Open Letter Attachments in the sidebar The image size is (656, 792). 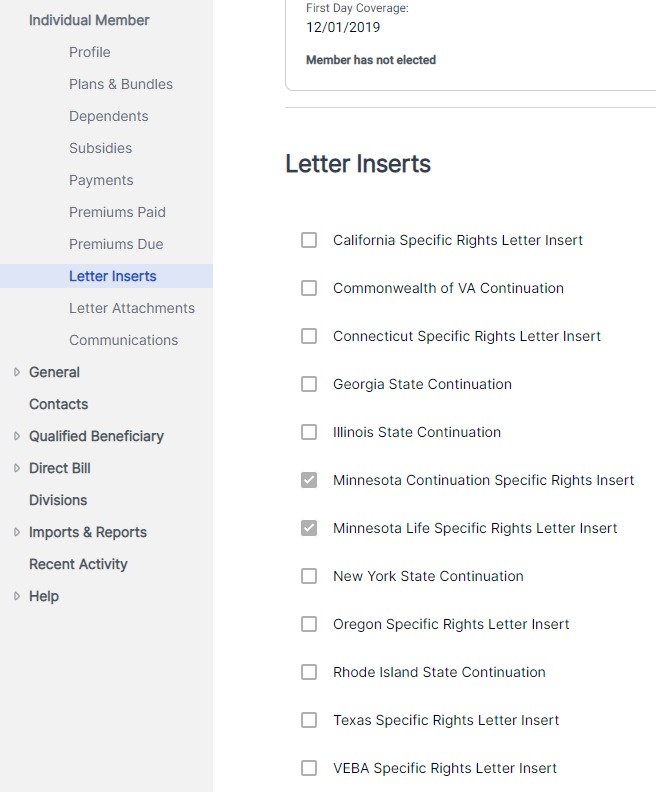point(132,308)
